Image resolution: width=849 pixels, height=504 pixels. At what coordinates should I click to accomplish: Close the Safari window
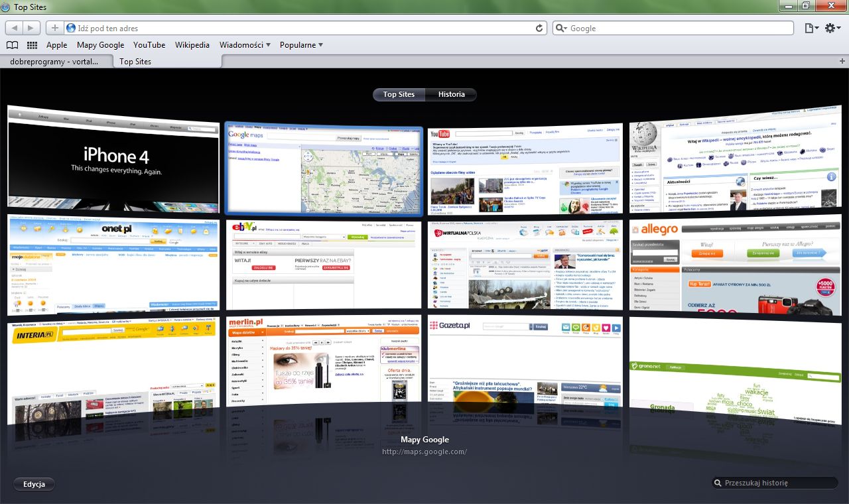click(830, 5)
